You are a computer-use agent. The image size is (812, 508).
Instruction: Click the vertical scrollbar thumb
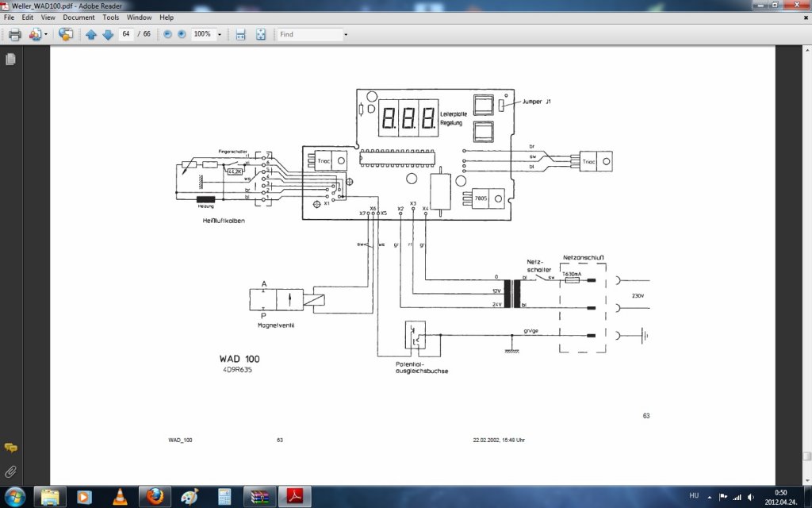click(806, 457)
